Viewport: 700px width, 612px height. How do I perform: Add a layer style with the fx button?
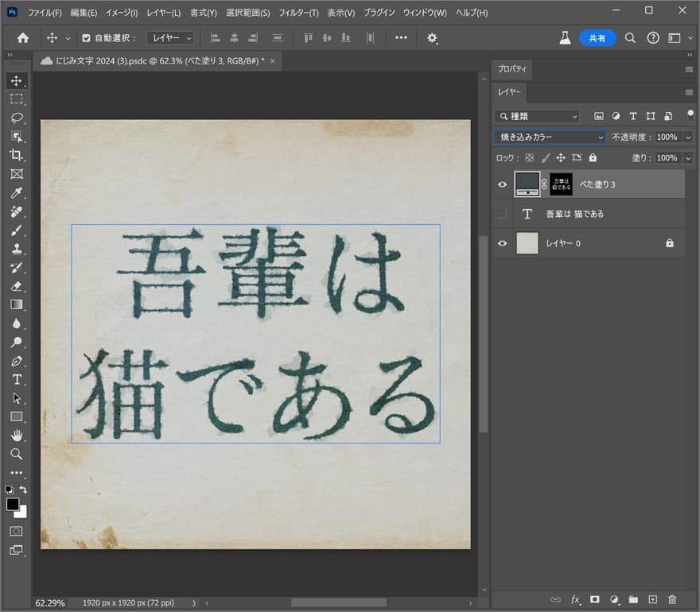[575, 600]
